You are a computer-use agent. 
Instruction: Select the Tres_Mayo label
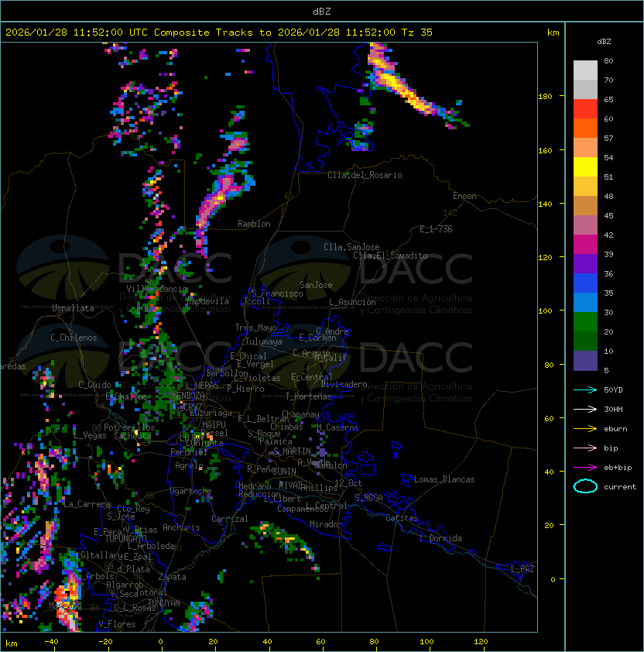pos(255,328)
